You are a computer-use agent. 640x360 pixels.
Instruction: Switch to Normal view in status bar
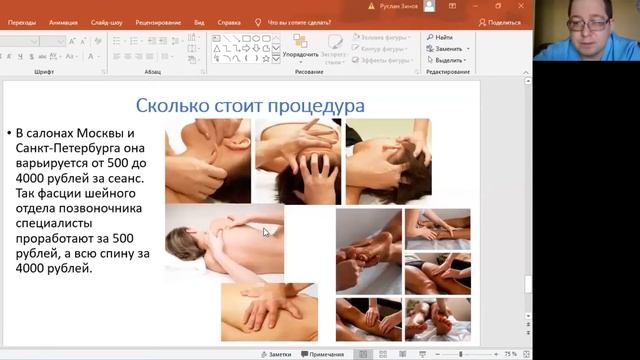363,354
